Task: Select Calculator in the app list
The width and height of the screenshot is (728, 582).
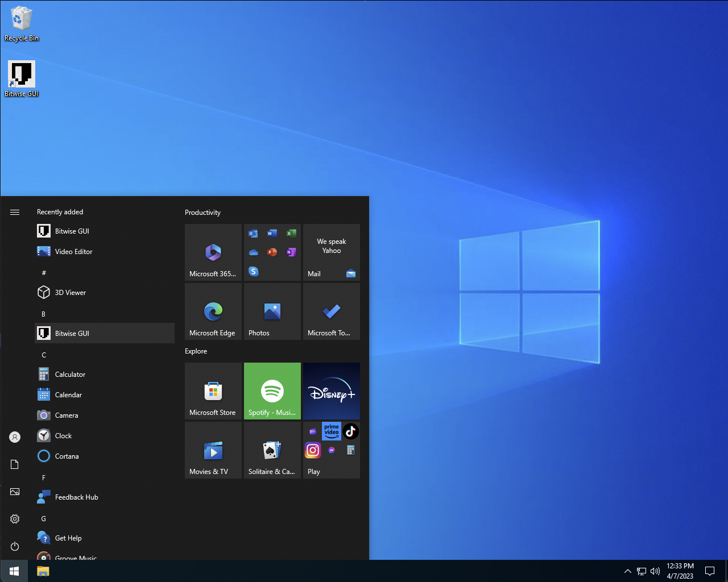Action: 70,375
